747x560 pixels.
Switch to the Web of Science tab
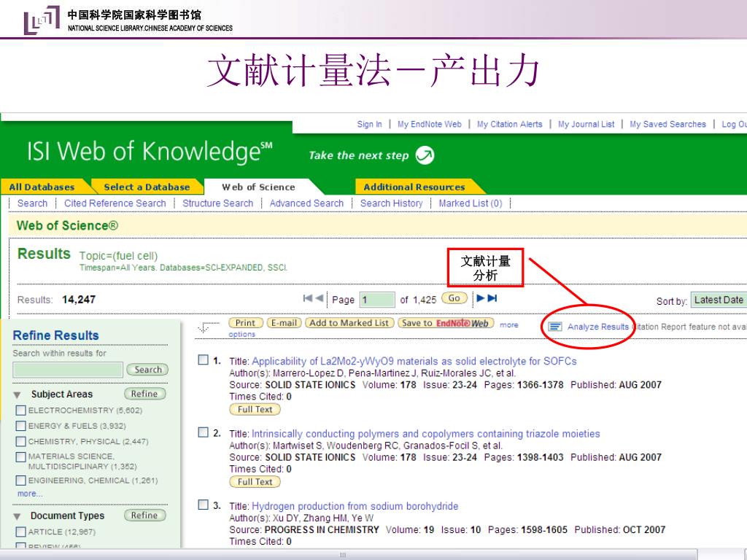[x=258, y=187]
